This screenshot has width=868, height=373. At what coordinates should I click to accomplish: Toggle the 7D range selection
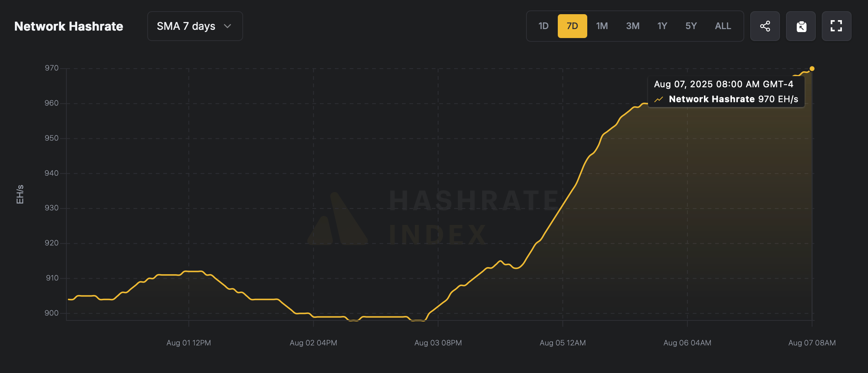point(572,26)
